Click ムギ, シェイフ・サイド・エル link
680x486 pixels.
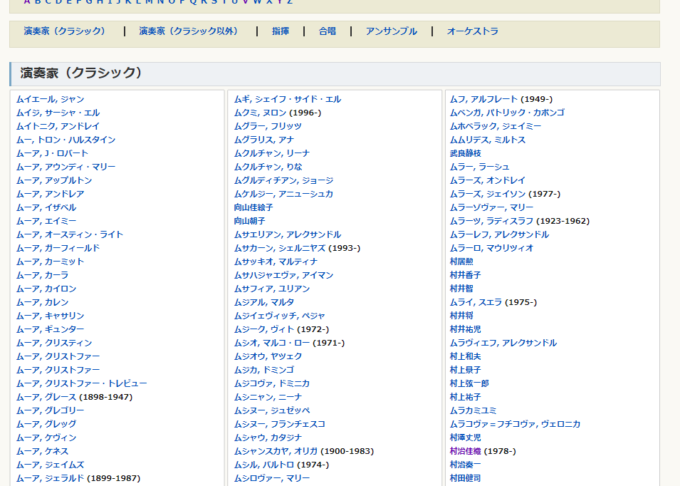pyautogui.click(x=287, y=100)
